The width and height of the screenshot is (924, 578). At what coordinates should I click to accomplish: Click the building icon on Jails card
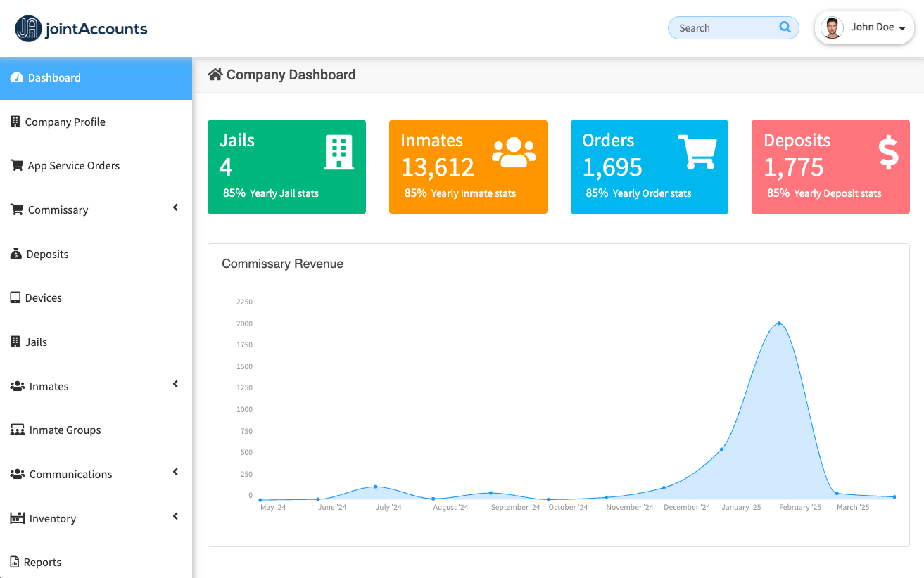coord(338,153)
